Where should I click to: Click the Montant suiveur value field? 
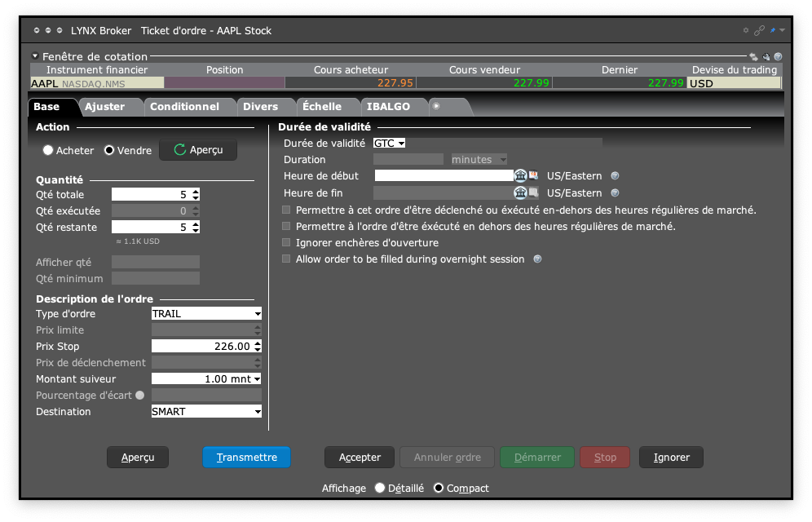202,379
